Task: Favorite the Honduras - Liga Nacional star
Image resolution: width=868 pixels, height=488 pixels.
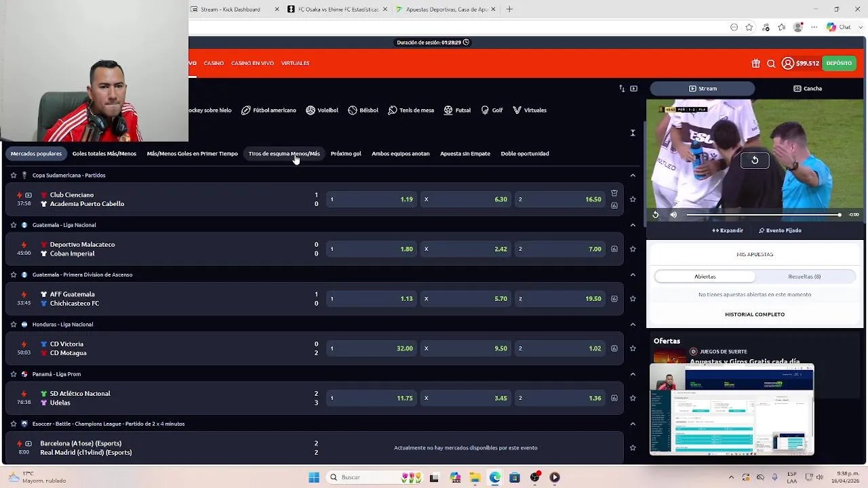Action: point(14,325)
